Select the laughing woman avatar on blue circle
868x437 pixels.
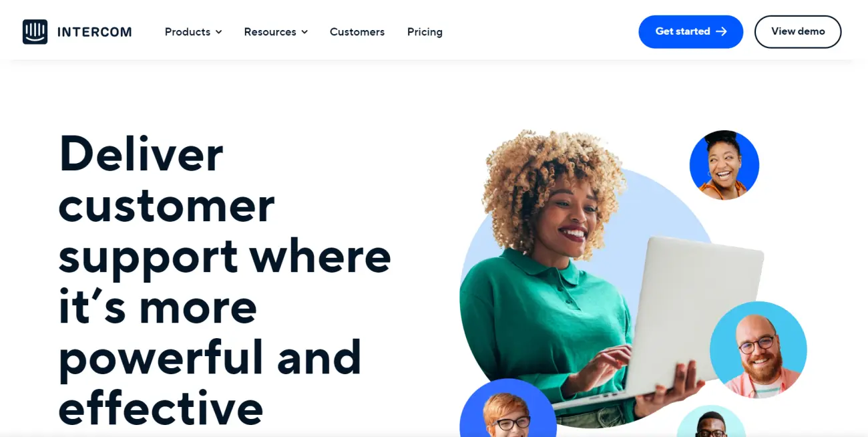pyautogui.click(x=724, y=165)
